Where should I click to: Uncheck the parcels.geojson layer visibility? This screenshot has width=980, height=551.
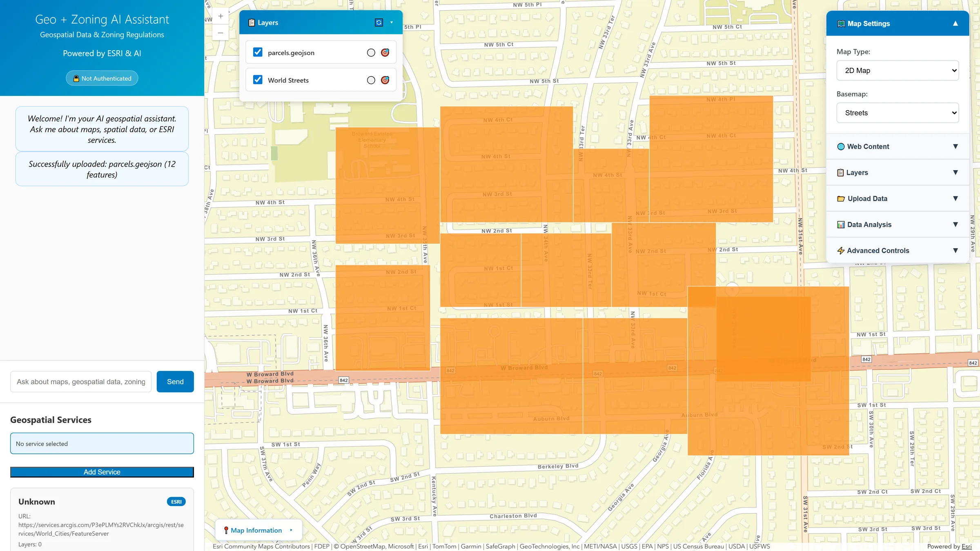[x=258, y=52]
